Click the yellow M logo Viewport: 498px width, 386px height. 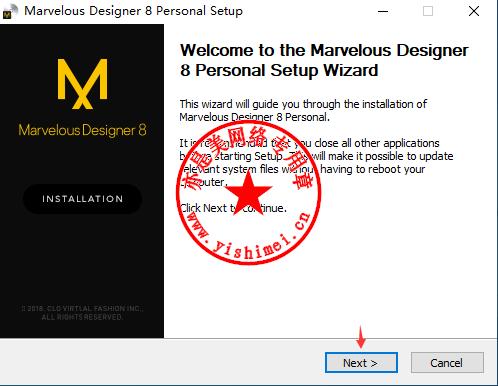[83, 84]
